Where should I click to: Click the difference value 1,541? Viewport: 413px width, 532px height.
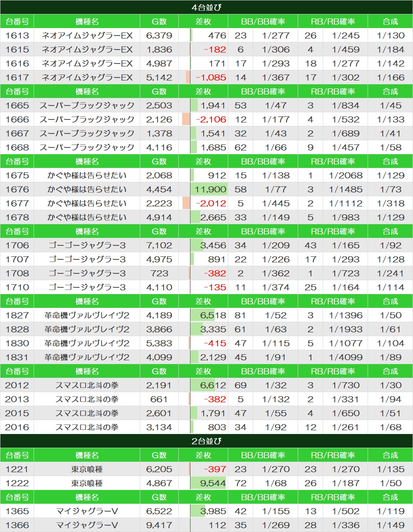pyautogui.click(x=213, y=133)
